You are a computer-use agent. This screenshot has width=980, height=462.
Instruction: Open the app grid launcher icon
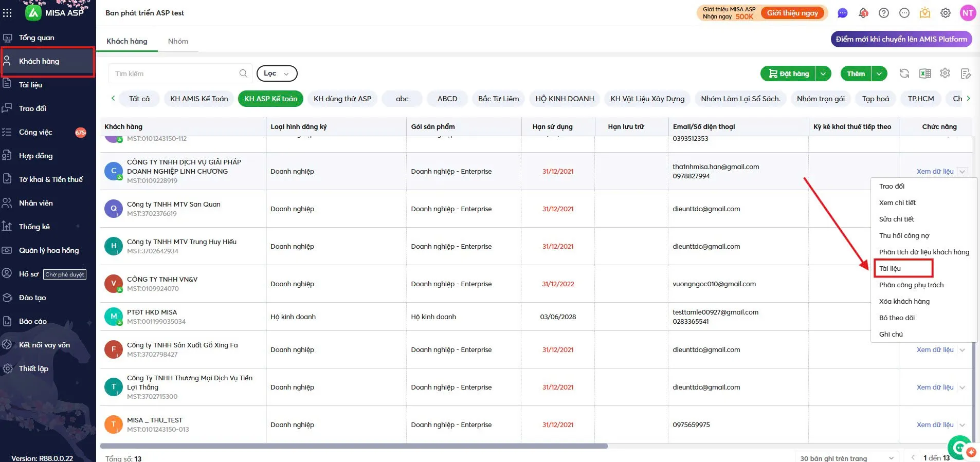[x=7, y=12]
